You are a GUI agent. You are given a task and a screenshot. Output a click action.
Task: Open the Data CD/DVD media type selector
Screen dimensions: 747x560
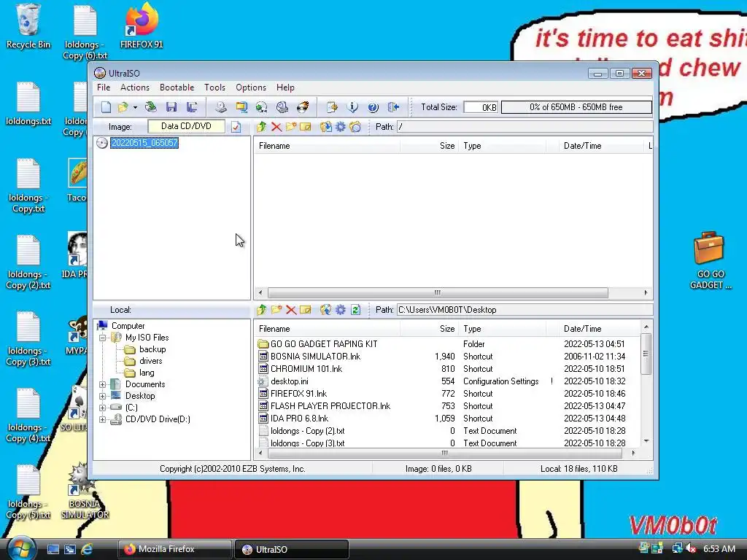tap(186, 126)
